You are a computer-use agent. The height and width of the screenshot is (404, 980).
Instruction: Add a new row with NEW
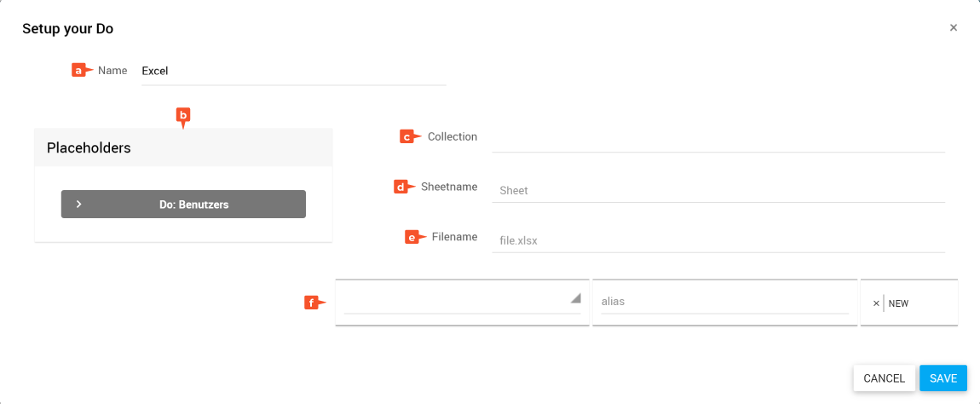899,303
